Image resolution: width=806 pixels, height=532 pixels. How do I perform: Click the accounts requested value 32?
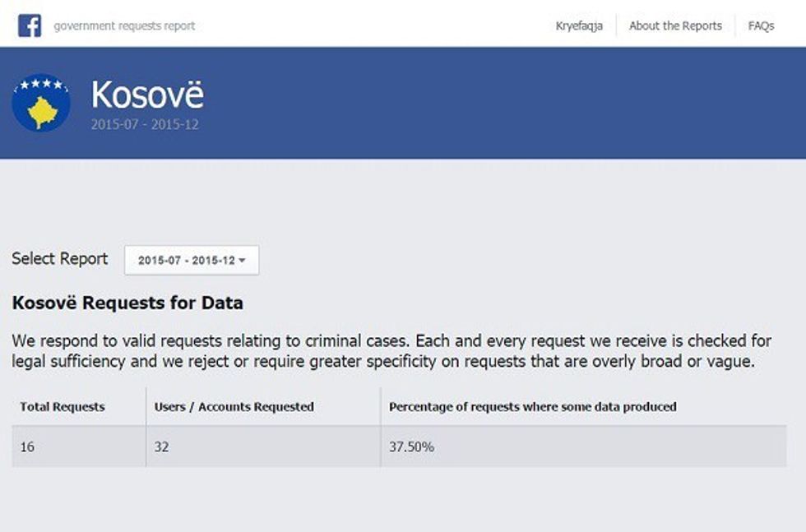(162, 447)
